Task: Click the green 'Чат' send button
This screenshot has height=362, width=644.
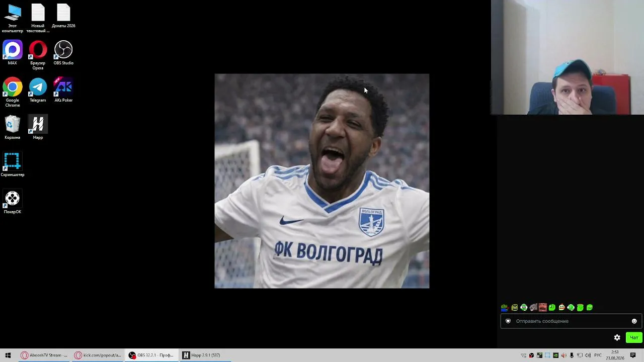Action: [x=634, y=338]
